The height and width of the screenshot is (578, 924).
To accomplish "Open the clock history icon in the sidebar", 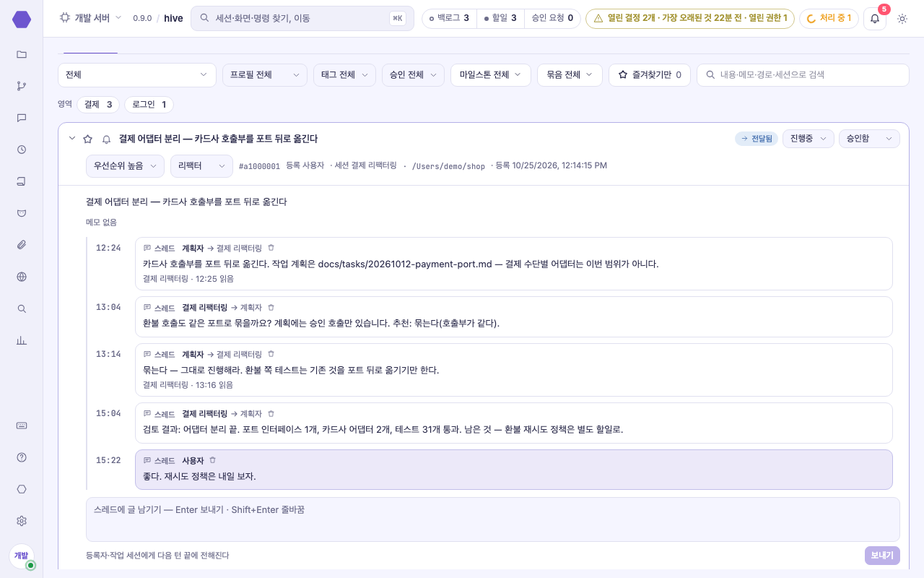I will point(22,150).
